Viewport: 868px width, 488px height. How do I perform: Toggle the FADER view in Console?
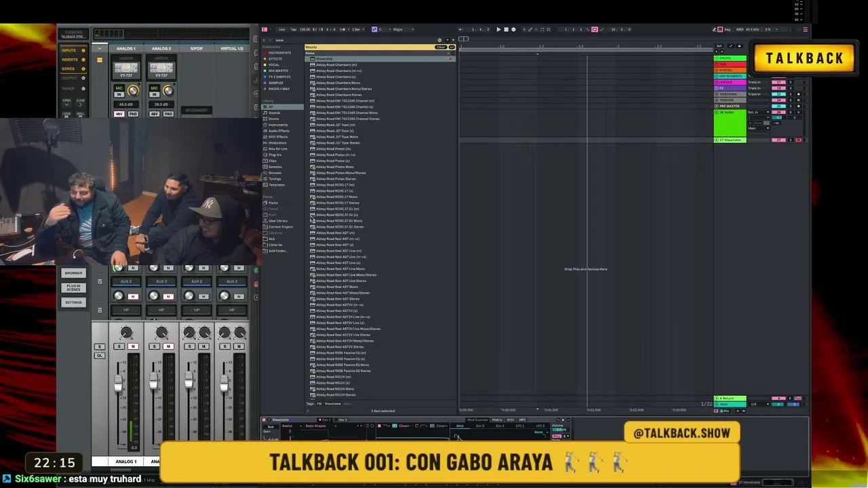tap(72, 88)
